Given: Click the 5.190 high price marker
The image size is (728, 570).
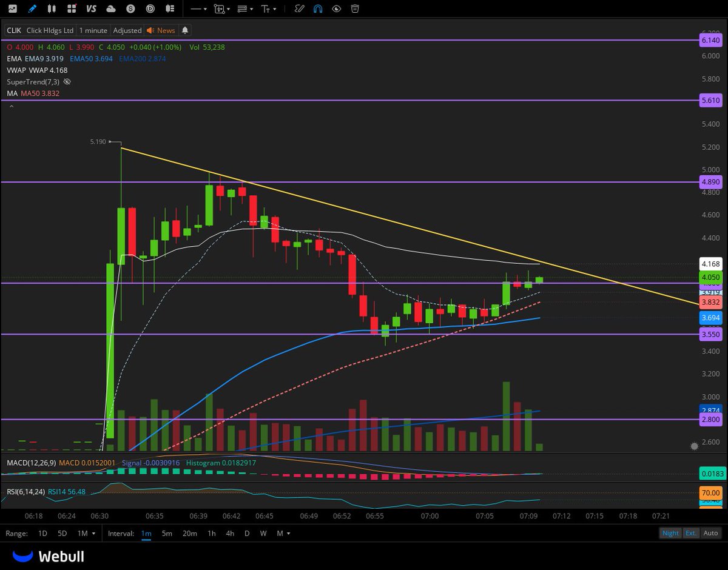Looking at the screenshot, I should pos(98,141).
